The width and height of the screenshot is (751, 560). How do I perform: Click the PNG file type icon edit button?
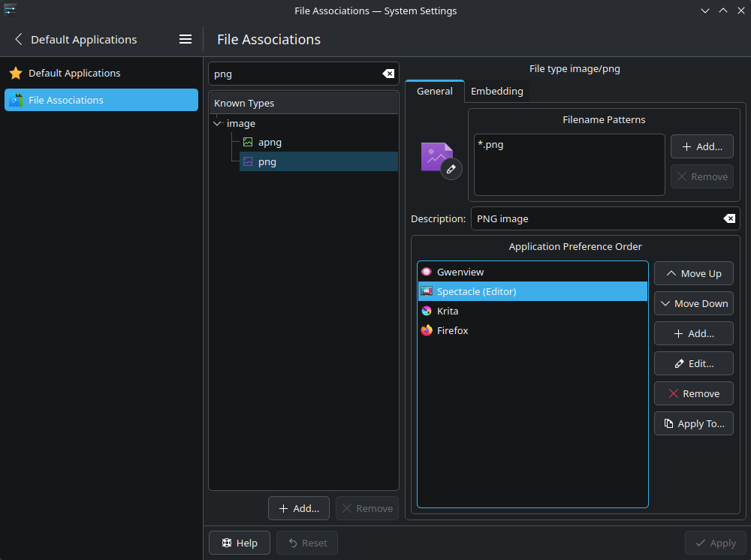point(450,169)
